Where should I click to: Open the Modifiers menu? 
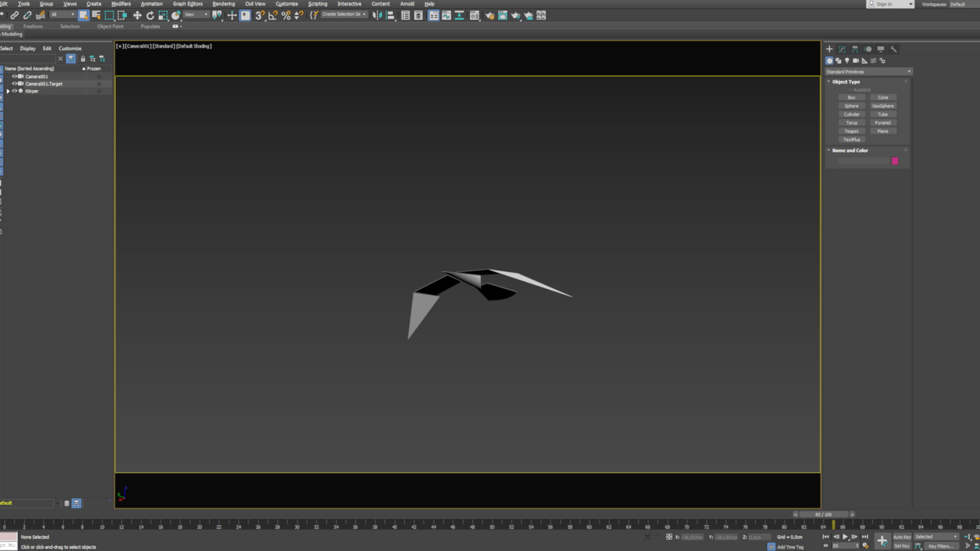click(x=121, y=4)
